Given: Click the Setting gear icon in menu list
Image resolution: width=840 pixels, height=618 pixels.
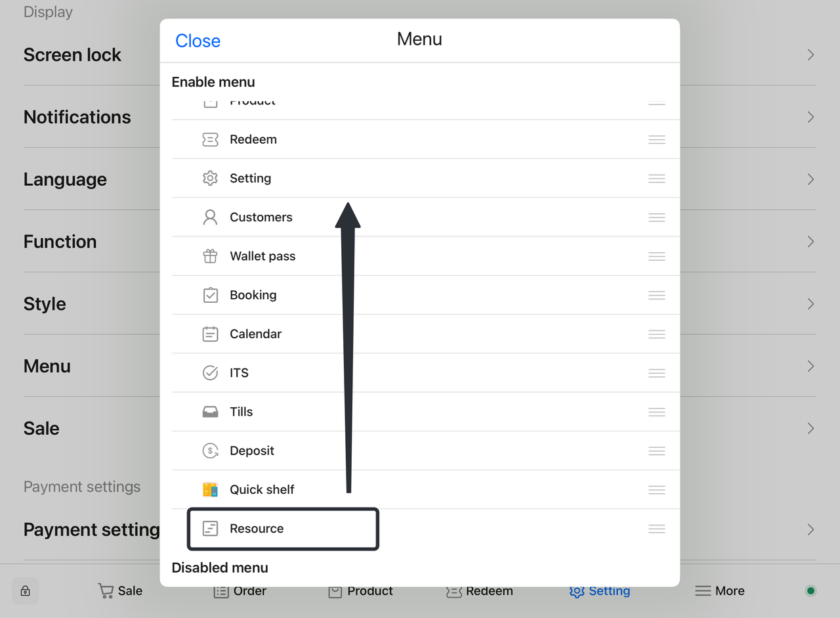Looking at the screenshot, I should coord(210,178).
